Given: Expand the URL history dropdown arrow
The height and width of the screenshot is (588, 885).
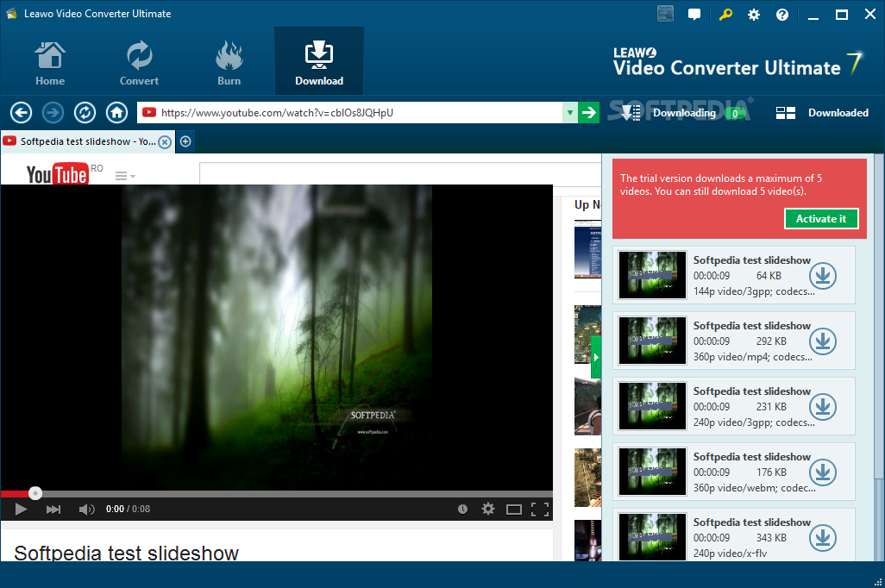Looking at the screenshot, I should coord(569,112).
